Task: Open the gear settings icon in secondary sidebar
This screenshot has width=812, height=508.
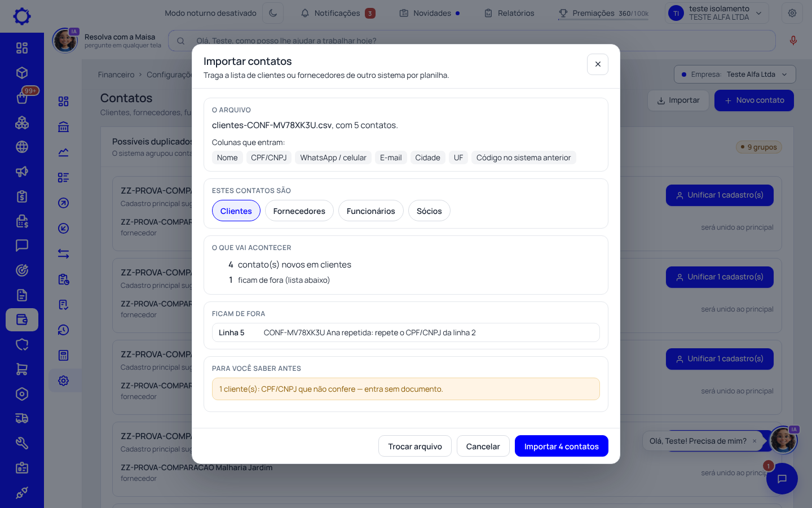Action: (x=64, y=381)
